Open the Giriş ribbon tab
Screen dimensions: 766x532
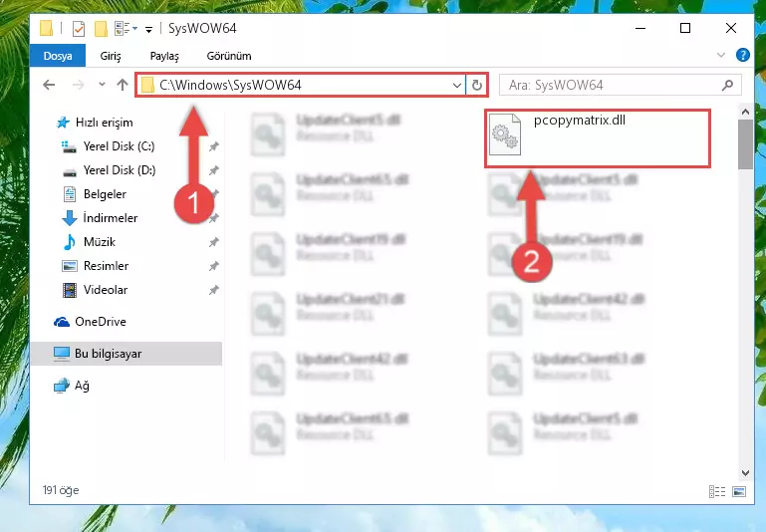111,56
